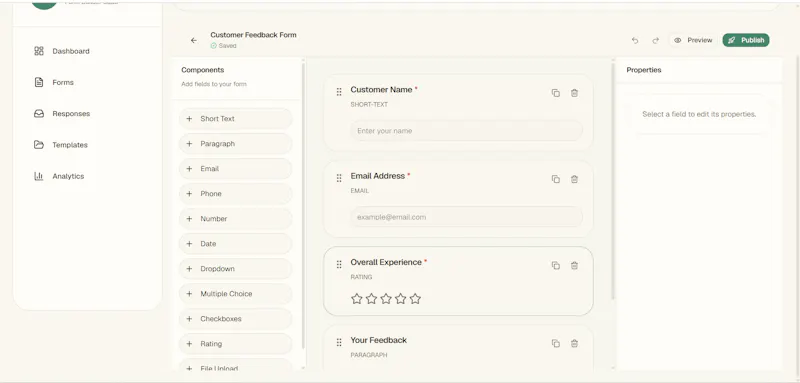The width and height of the screenshot is (800, 383).
Task: Select the fourth rating star
Action: [x=401, y=299]
